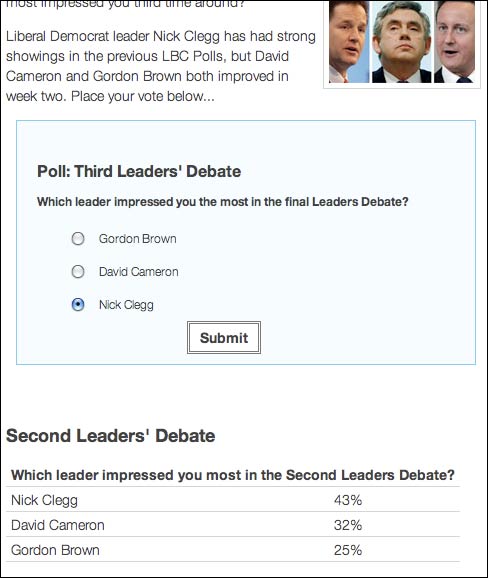Click the Second Leaders' Debate heading
The image size is (488, 578).
[111, 436]
